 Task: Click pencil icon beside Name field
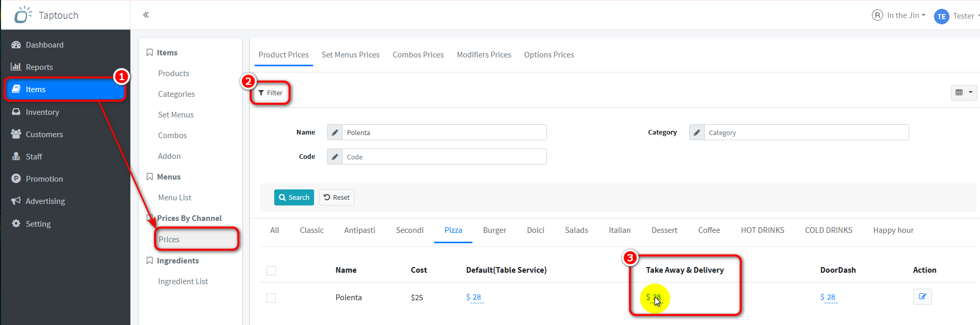[x=335, y=132]
